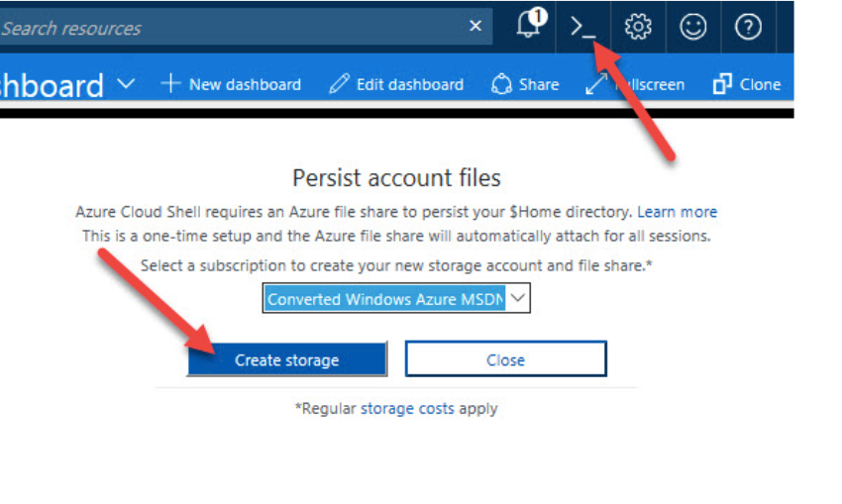The image size is (842, 504).
Task: Launch Cloud Shell from the top bar
Action: 582,27
